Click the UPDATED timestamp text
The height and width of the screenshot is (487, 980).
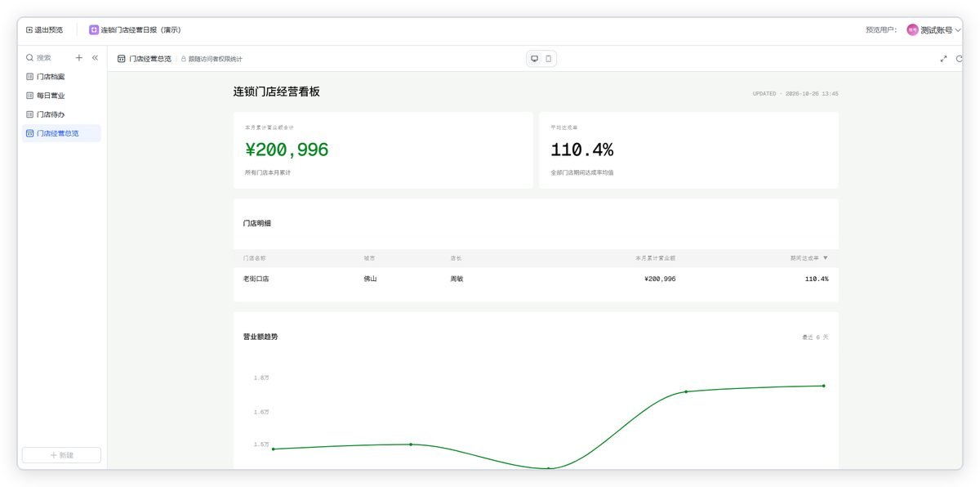[795, 94]
